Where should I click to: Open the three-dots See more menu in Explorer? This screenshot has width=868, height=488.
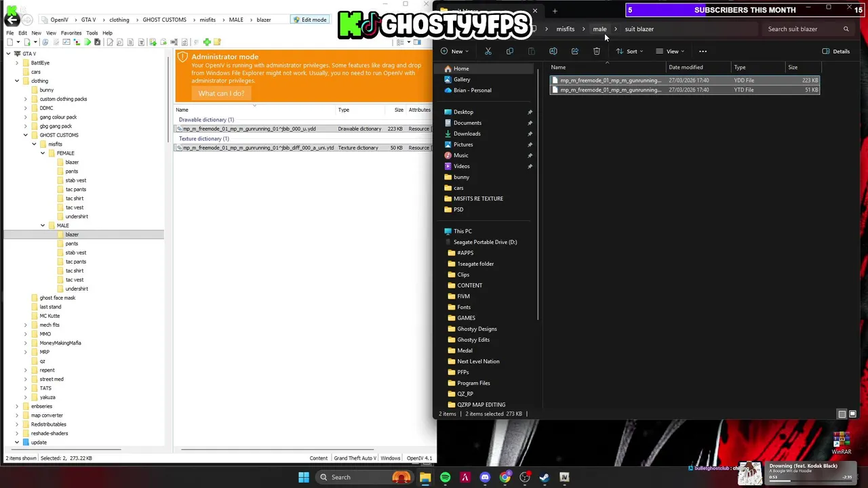click(x=703, y=52)
